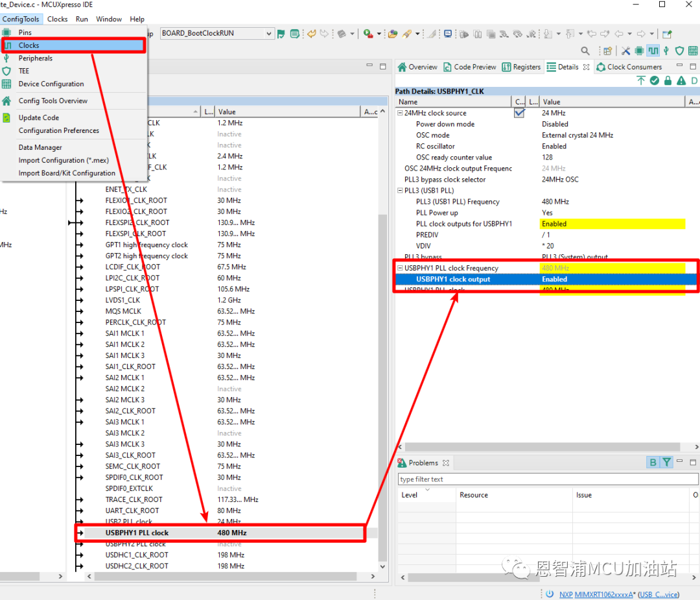The image size is (700, 600).
Task: Choose Peripherals from the ConfigTools menu
Action: [36, 58]
